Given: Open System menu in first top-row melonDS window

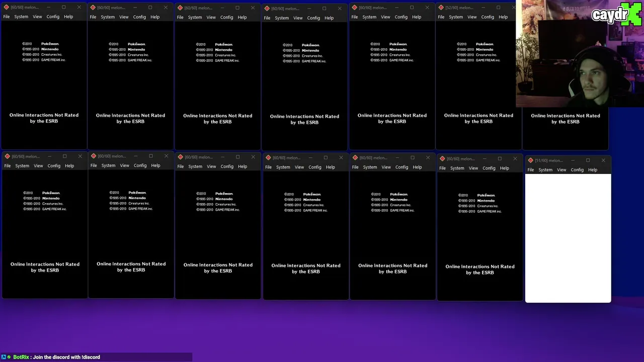Looking at the screenshot, I should click(21, 17).
